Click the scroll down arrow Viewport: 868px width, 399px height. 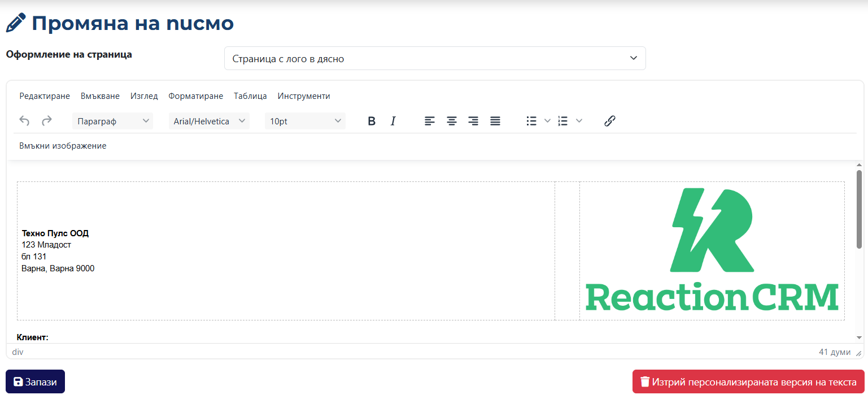(x=859, y=337)
